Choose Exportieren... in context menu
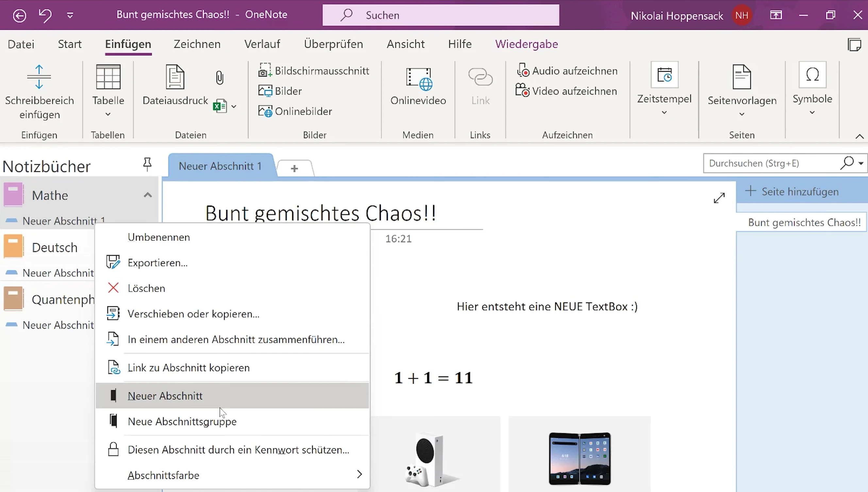This screenshot has width=868, height=492. [232, 263]
